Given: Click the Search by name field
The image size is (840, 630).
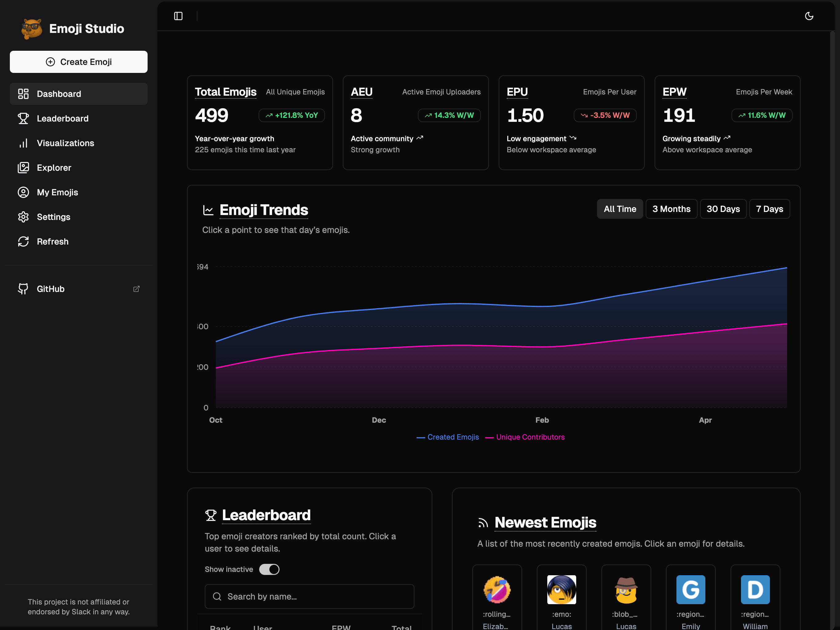Looking at the screenshot, I should pyautogui.click(x=309, y=596).
